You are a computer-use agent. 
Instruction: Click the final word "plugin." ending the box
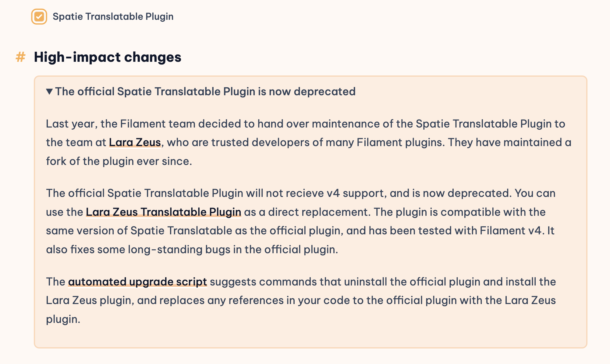pyautogui.click(x=63, y=319)
